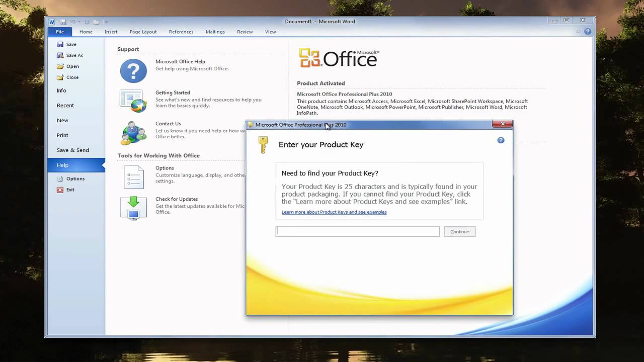Image resolution: width=644 pixels, height=362 pixels.
Task: Click the Contact Us people icon
Action: pyautogui.click(x=133, y=133)
